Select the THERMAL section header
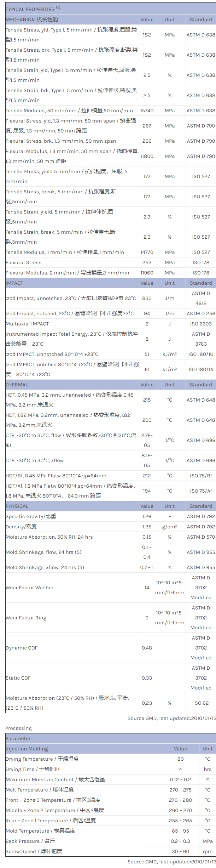 (x=17, y=385)
